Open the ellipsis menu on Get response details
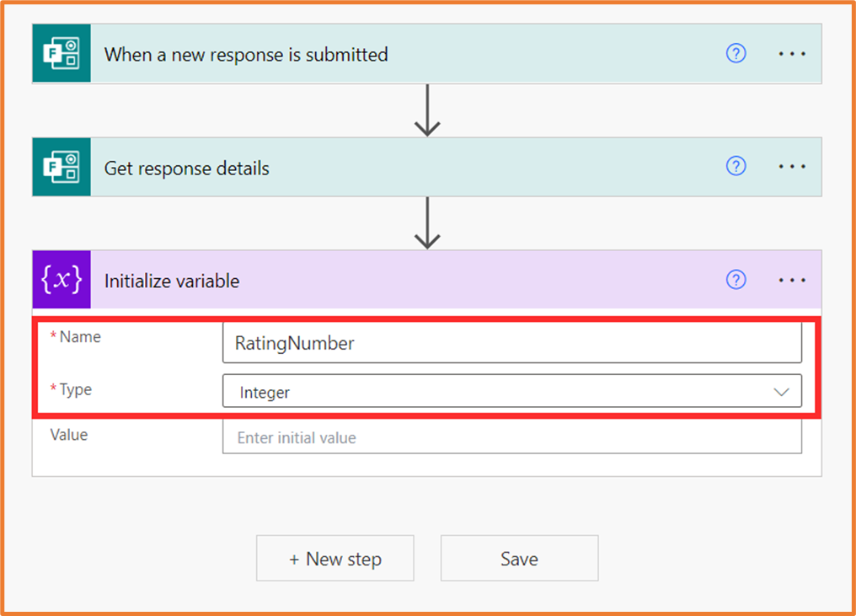 (792, 167)
